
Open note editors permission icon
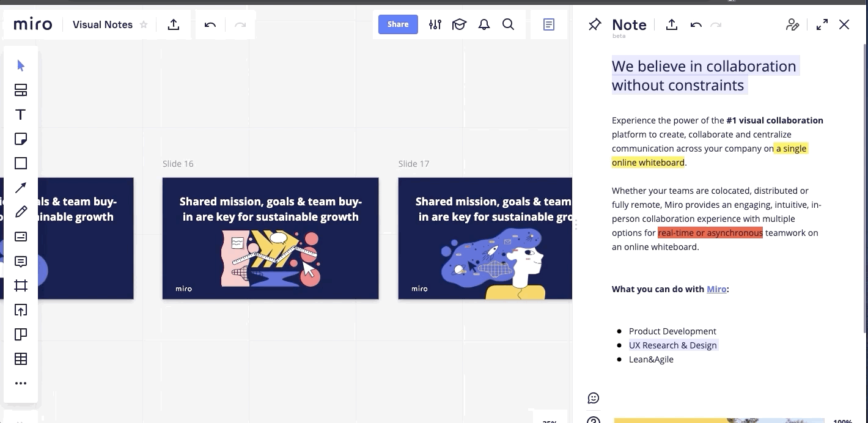[793, 24]
